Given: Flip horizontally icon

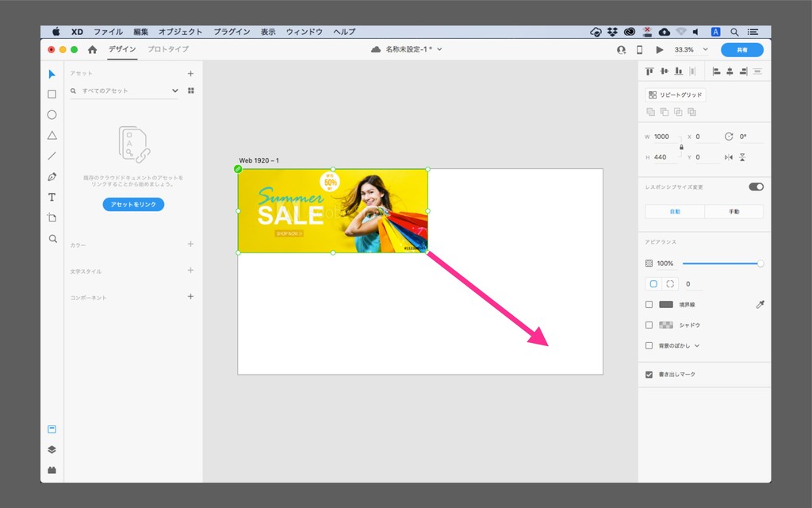Looking at the screenshot, I should pyautogui.click(x=729, y=157).
